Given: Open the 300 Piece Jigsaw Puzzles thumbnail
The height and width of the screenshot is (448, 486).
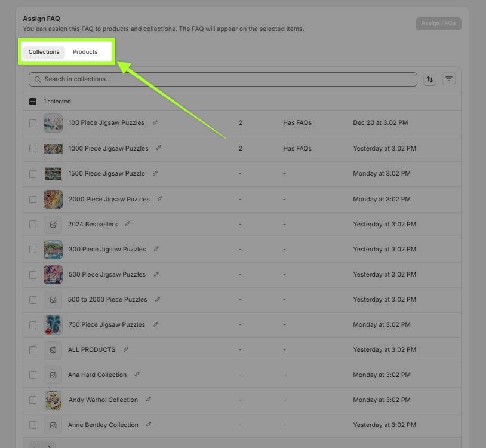Looking at the screenshot, I should [53, 249].
